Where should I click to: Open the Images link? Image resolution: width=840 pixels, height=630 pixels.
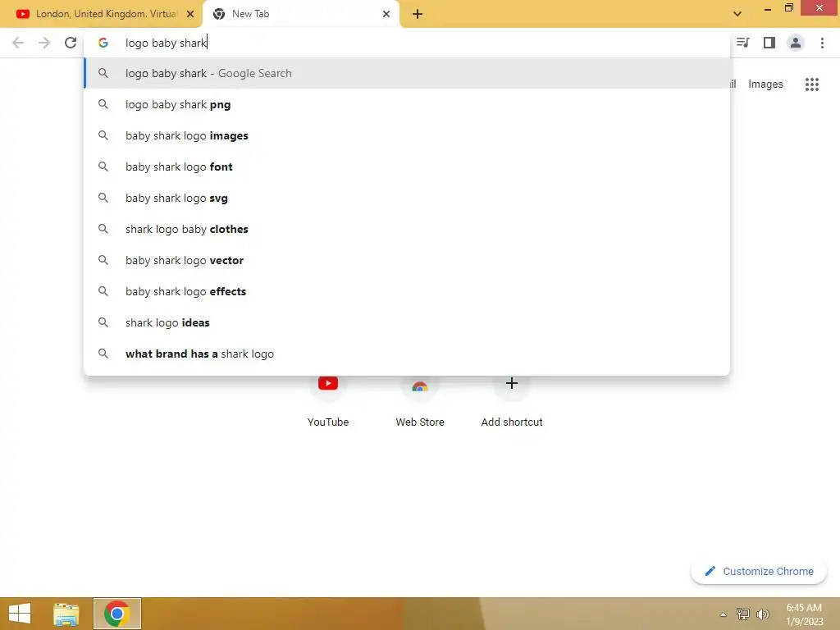point(765,84)
